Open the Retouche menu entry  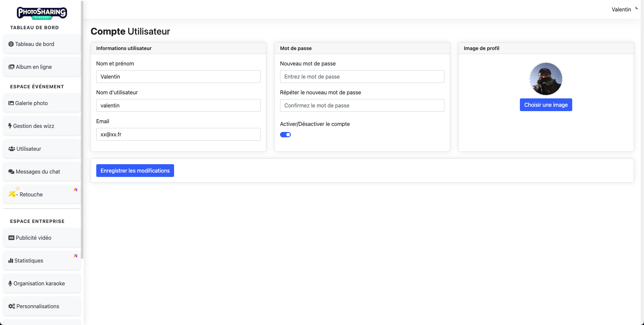coord(42,194)
